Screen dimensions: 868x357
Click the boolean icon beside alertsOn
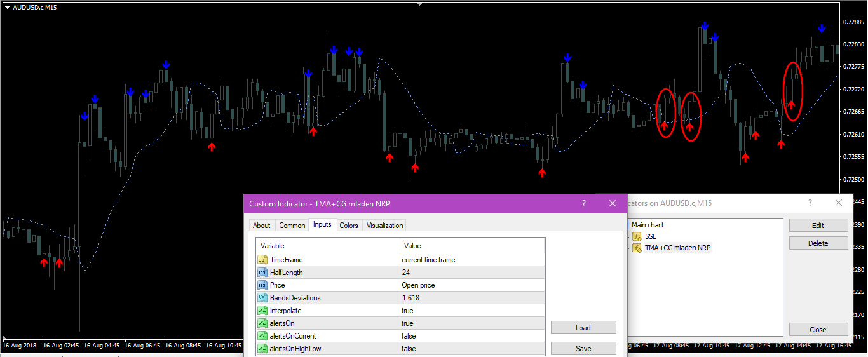tap(262, 323)
